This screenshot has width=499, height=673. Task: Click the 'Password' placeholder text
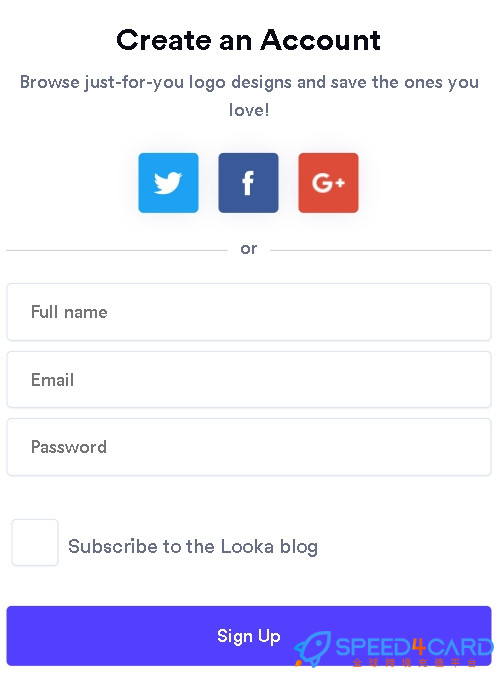(69, 447)
